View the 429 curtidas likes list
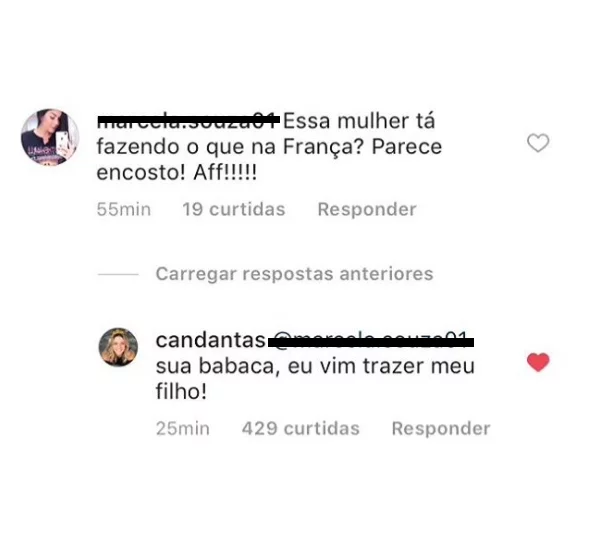The width and height of the screenshot is (596, 560). point(301,428)
